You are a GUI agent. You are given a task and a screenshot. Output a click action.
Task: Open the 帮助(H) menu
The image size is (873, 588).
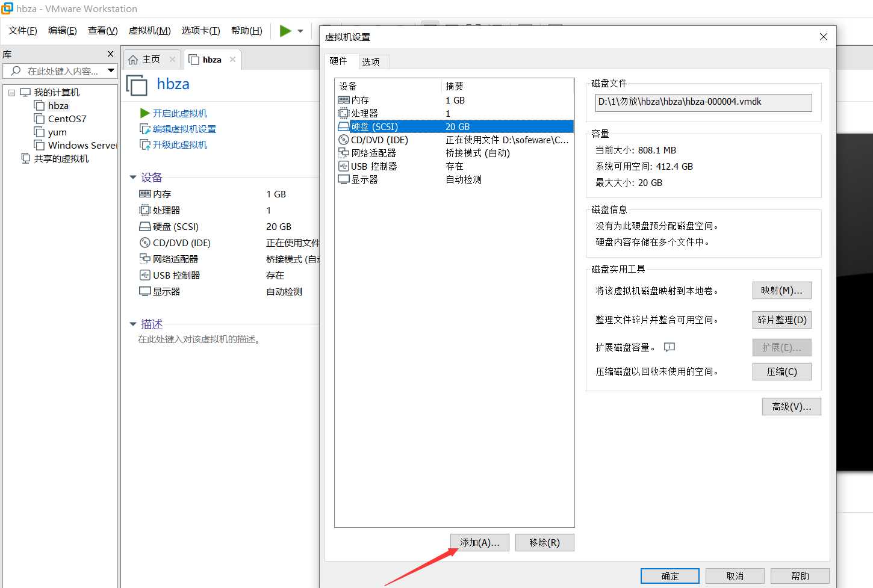click(247, 31)
